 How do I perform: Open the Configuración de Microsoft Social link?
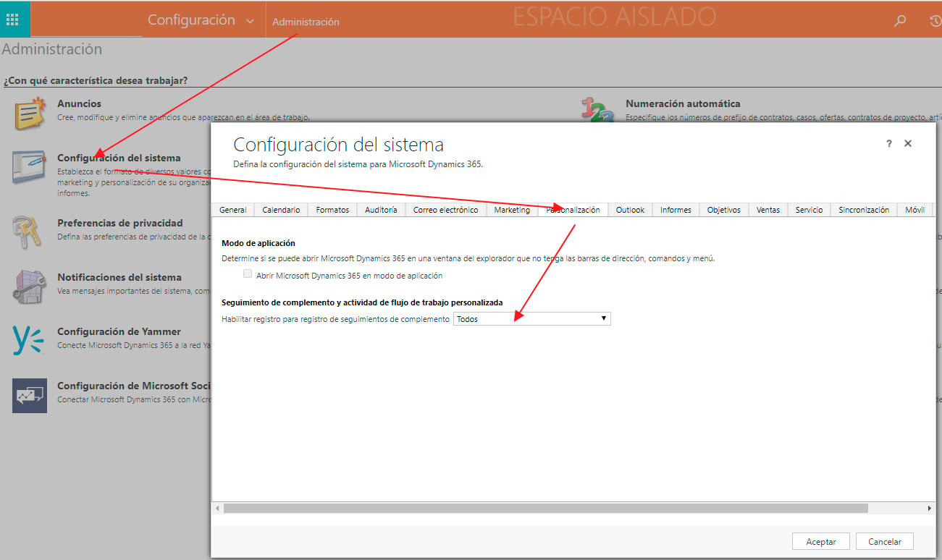(133, 386)
